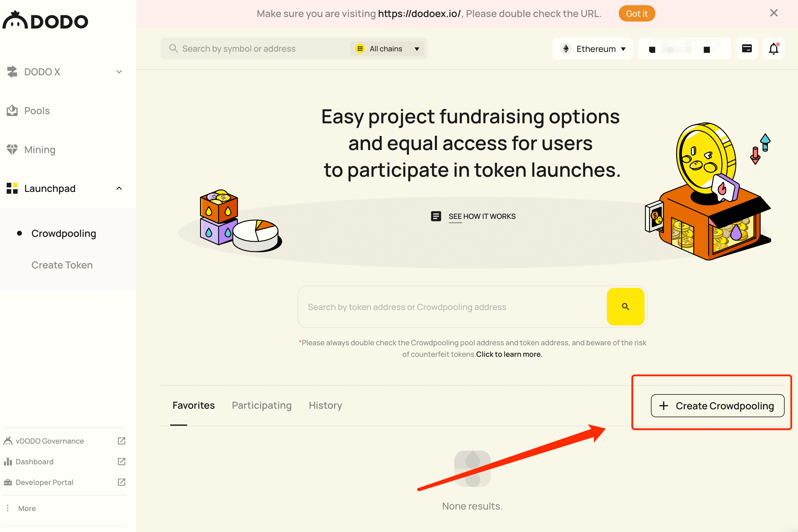Click the Create Crowdpooling button
The height and width of the screenshot is (532, 798).
pos(717,406)
